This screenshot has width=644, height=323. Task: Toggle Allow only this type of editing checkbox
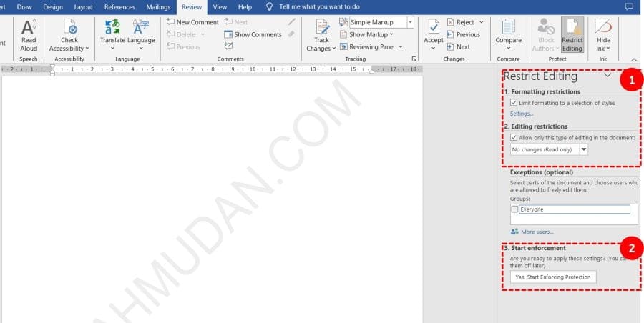[x=514, y=137]
